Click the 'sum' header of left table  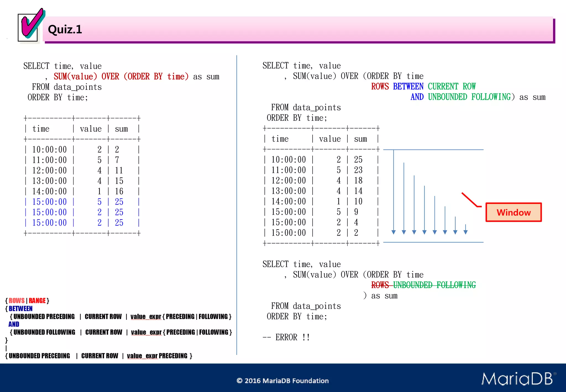pyautogui.click(x=121, y=129)
